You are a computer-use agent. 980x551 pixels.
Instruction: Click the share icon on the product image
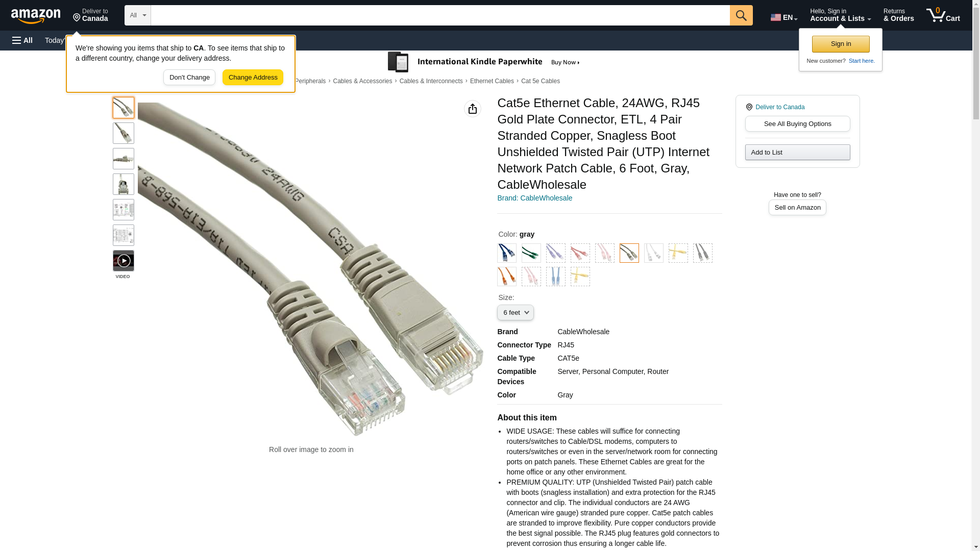pos(473,109)
